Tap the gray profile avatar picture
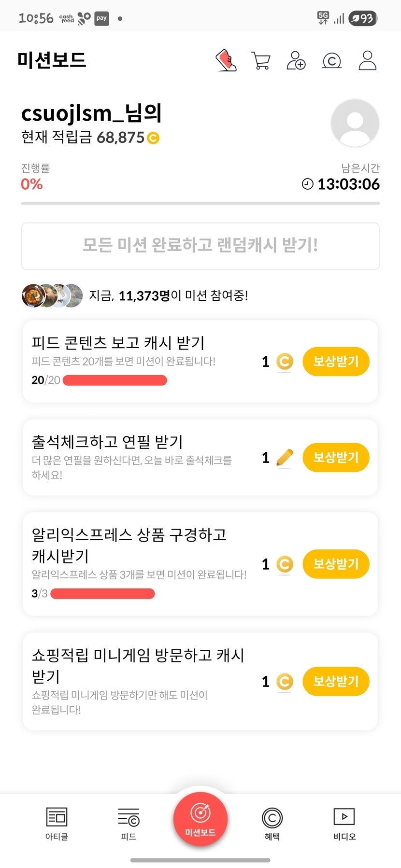The width and height of the screenshot is (401, 868). click(x=355, y=123)
